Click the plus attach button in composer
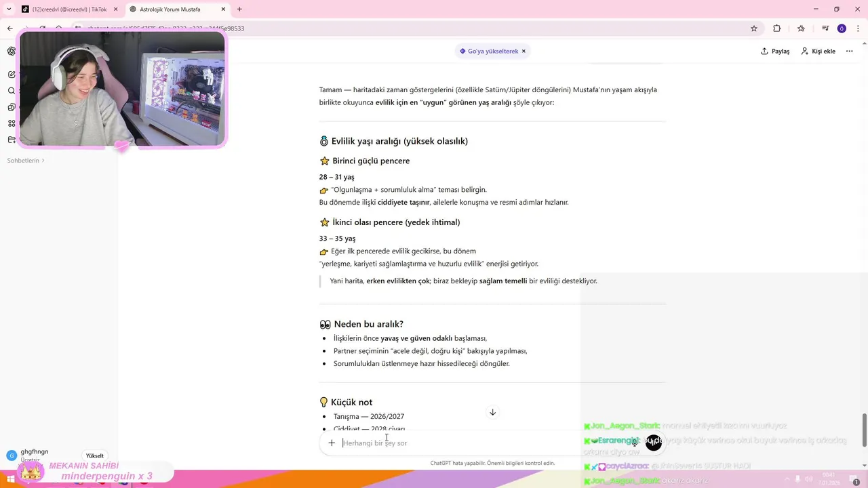This screenshot has height=488, width=868. [332, 443]
